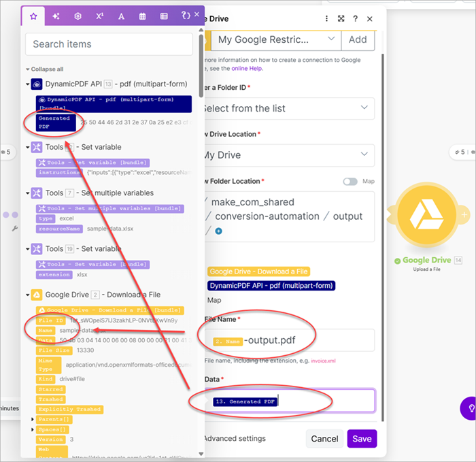The width and height of the screenshot is (476, 462).
Task: Switch to the array functions table tab
Action: (x=164, y=16)
